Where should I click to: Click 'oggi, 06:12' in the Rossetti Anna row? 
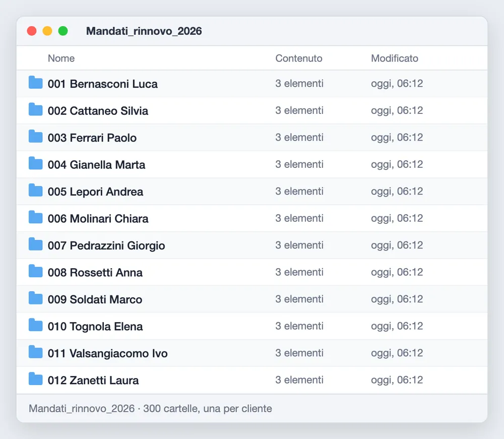397,273
